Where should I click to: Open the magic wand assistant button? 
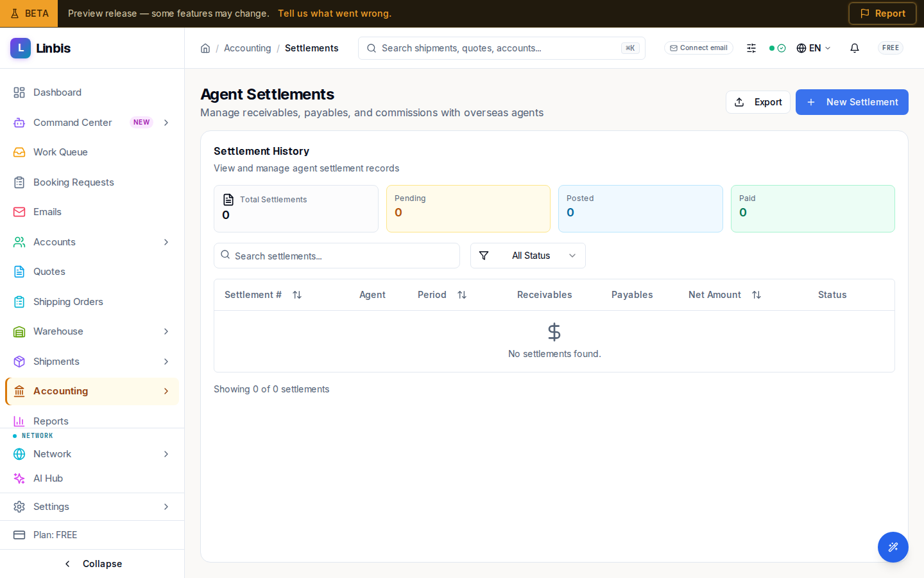pyautogui.click(x=893, y=547)
